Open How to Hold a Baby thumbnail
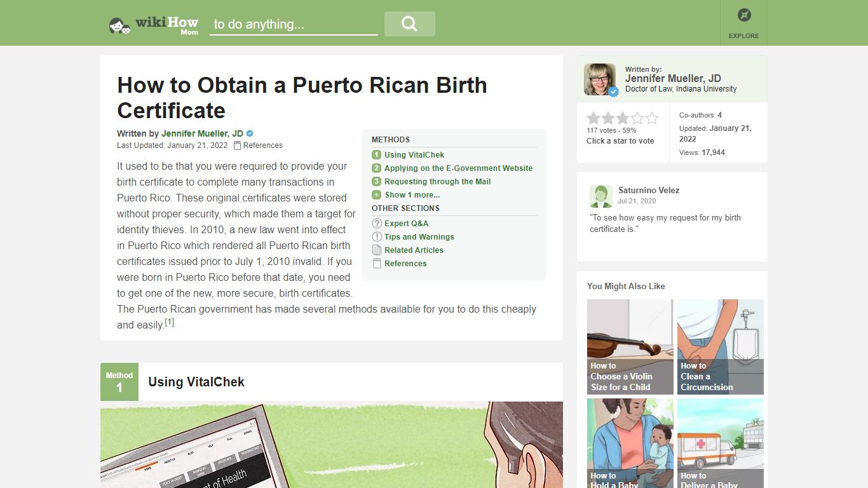 tap(630, 443)
